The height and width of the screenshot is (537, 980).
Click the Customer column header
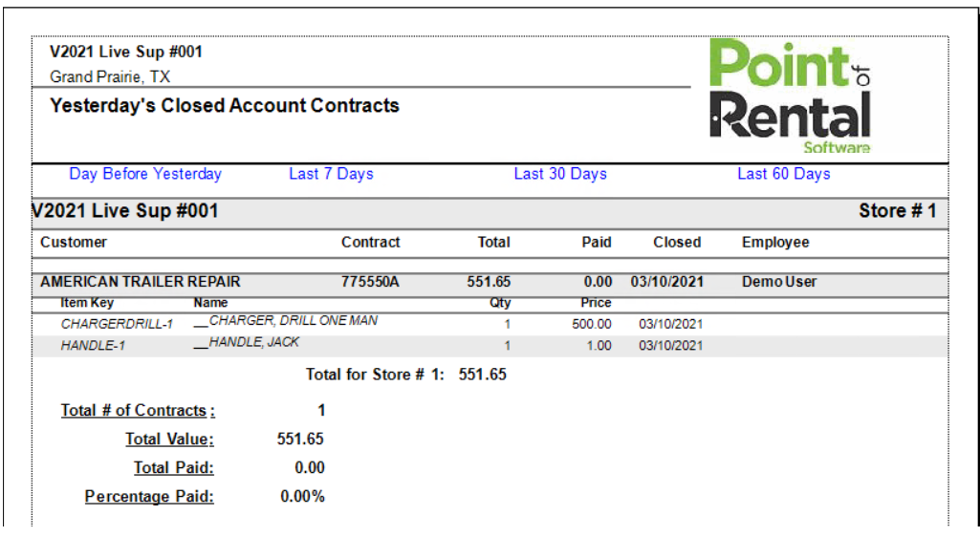pos(74,243)
